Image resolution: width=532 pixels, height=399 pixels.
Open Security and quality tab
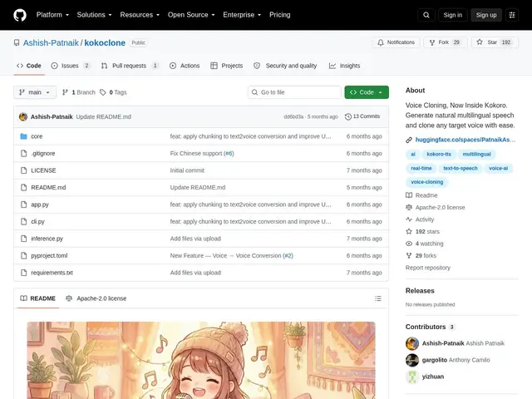pos(285,66)
